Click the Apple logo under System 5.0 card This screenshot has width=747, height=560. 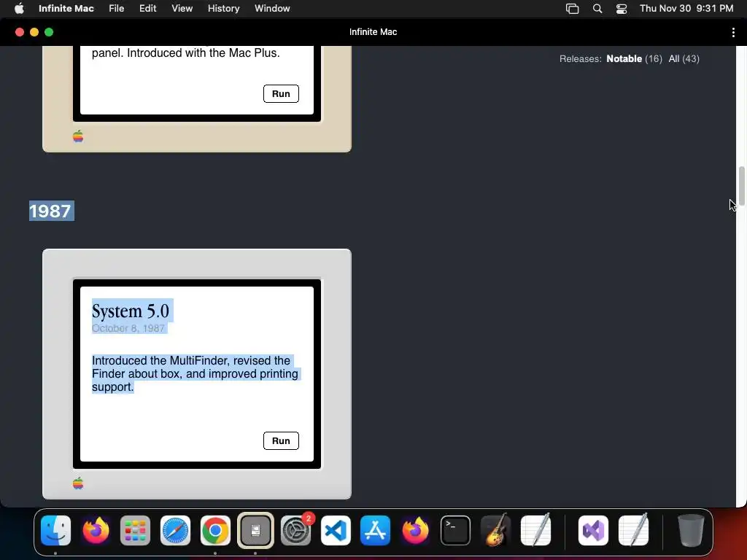[x=78, y=483]
